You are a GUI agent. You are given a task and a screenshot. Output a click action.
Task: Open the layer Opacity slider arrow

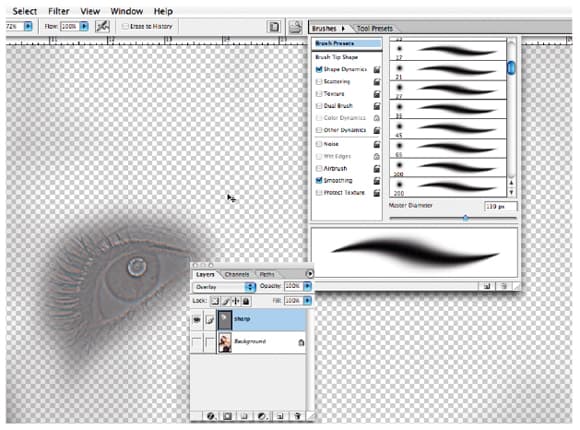point(307,286)
